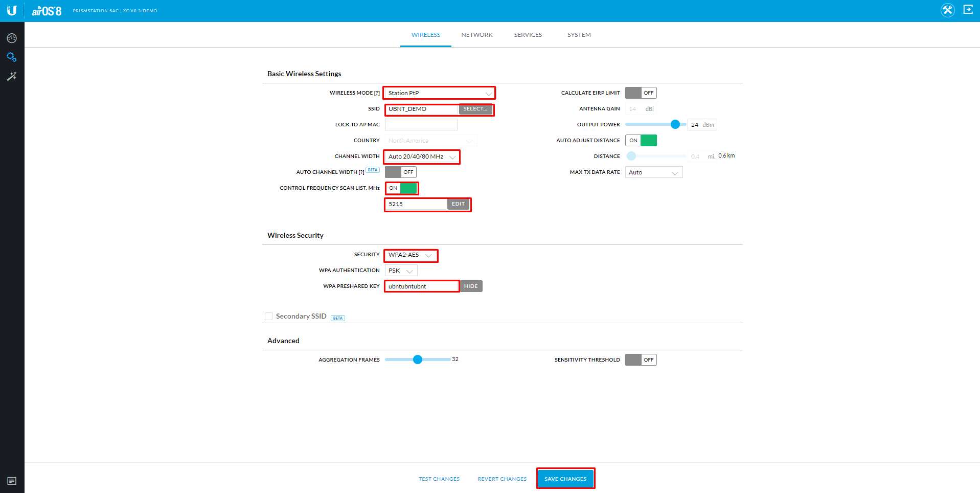
Task: Open the settings gears icon in sidebar
Action: 12,57
